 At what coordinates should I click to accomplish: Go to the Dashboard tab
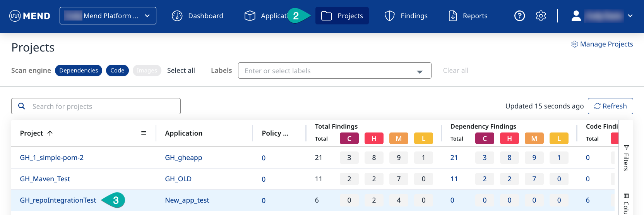click(198, 16)
